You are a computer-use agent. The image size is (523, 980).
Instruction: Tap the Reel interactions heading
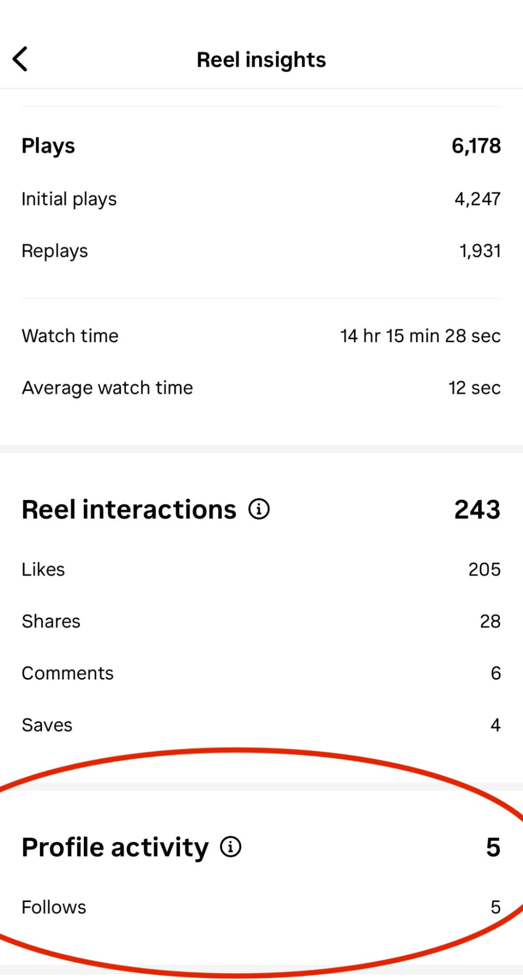click(129, 509)
